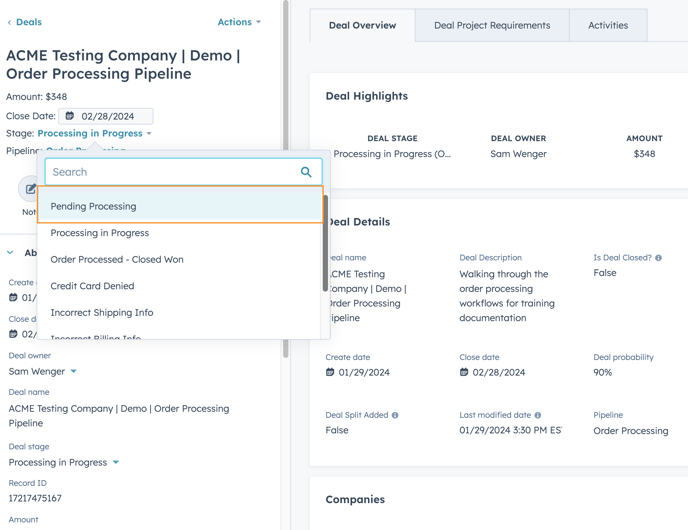
Task: Click the Amount: $348 text
Action: coord(36,97)
